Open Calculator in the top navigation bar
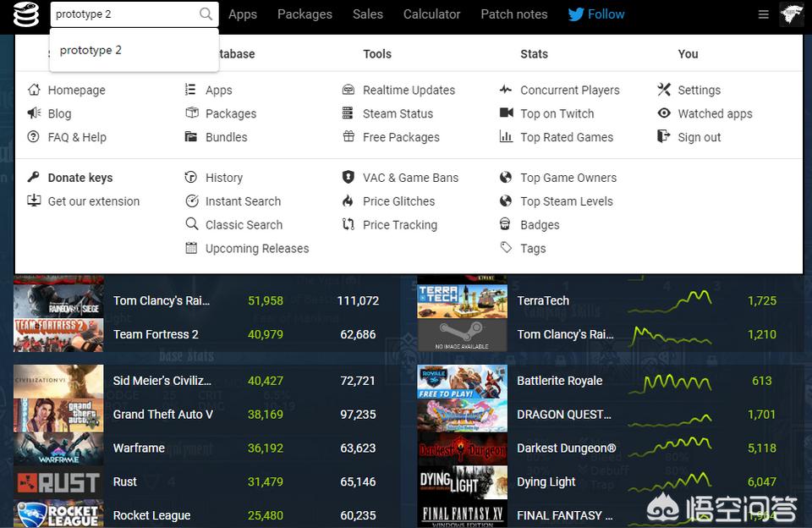Image resolution: width=812 pixels, height=528 pixels. pos(432,14)
